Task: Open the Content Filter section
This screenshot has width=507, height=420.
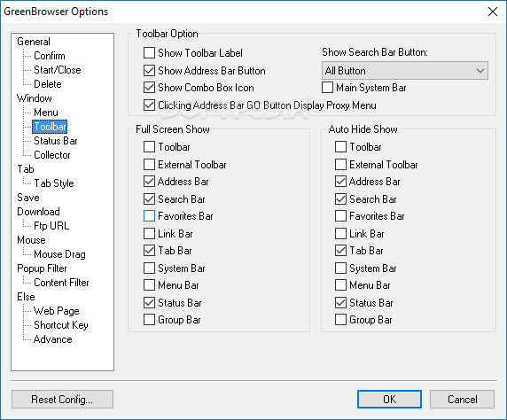Action: 61,283
